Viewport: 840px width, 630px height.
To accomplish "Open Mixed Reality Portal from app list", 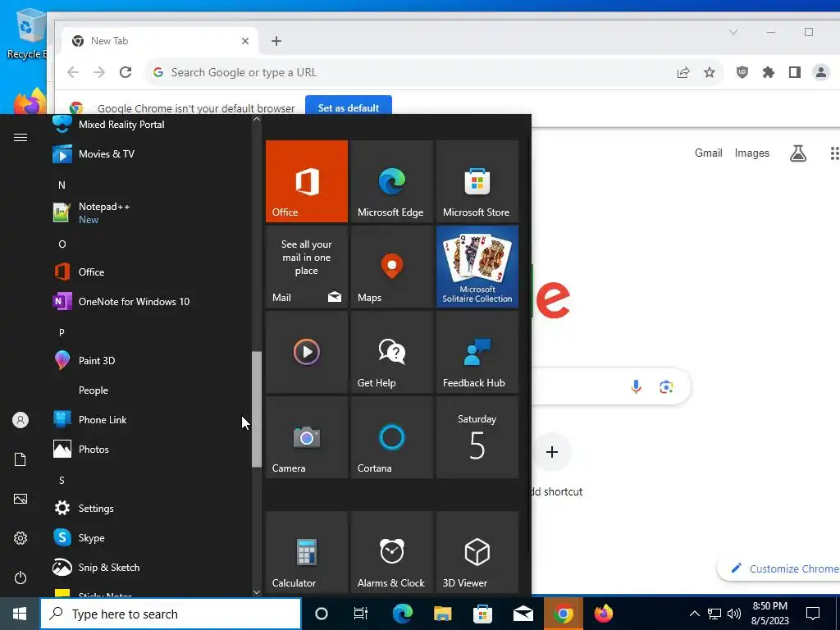I will pyautogui.click(x=150, y=125).
